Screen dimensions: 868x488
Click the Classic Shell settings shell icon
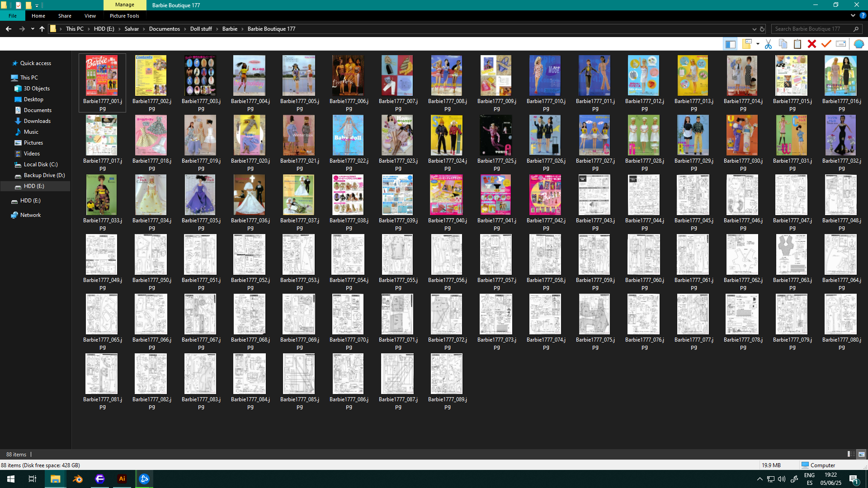pyautogui.click(x=859, y=44)
